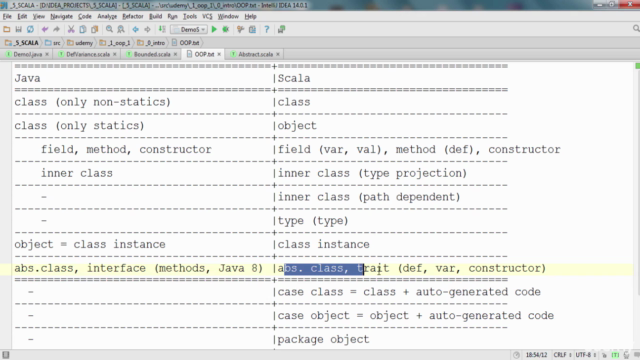Click the lock read-only status icon
Screen dimensions: 640x360
click(604, 355)
